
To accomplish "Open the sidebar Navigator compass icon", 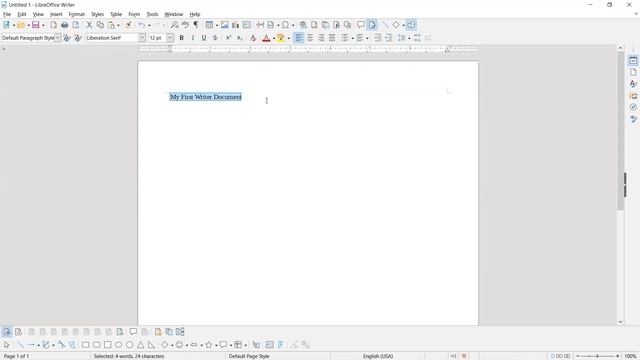I will click(x=633, y=107).
